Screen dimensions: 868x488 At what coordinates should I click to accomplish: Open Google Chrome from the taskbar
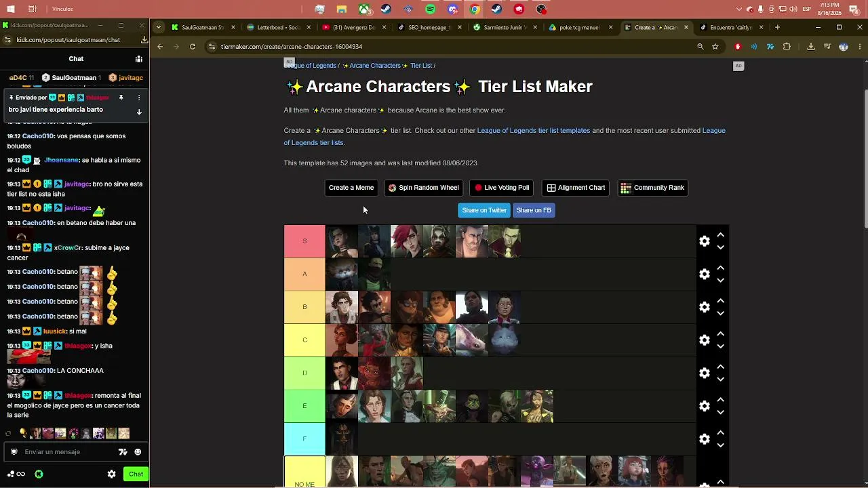(x=475, y=9)
